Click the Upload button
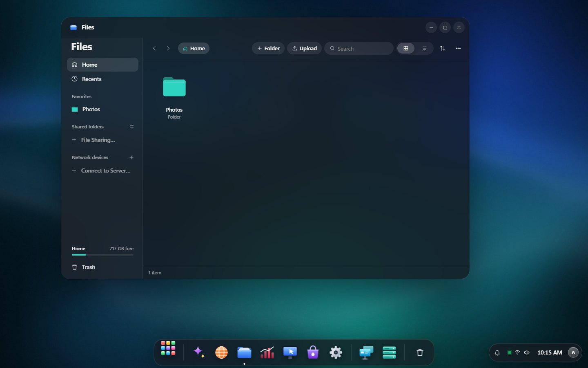This screenshot has width=588, height=368. (305, 48)
